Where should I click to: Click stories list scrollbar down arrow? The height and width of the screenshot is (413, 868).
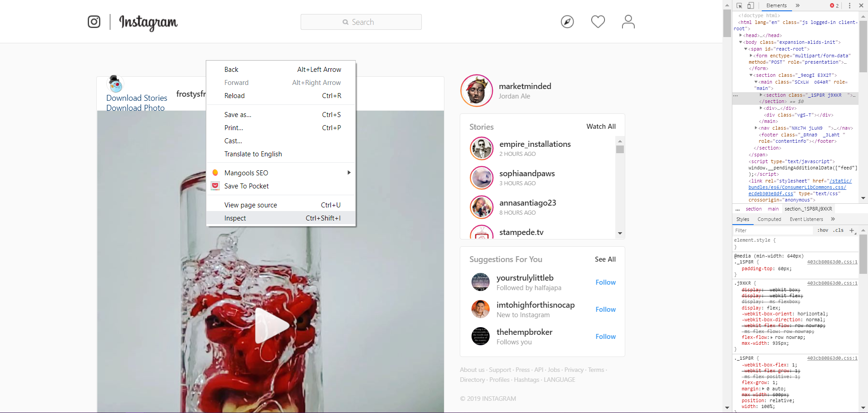(620, 233)
